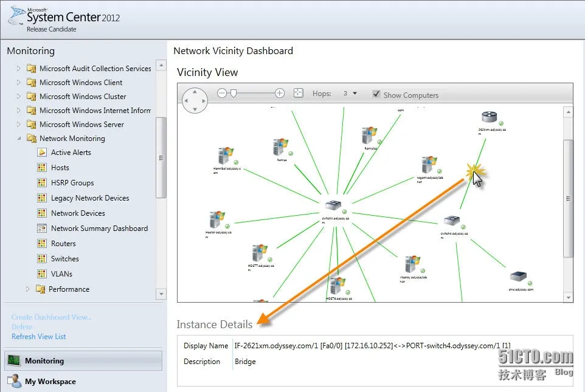This screenshot has height=392, width=585.
Task: Open Hosts view in tree
Action: pos(60,168)
